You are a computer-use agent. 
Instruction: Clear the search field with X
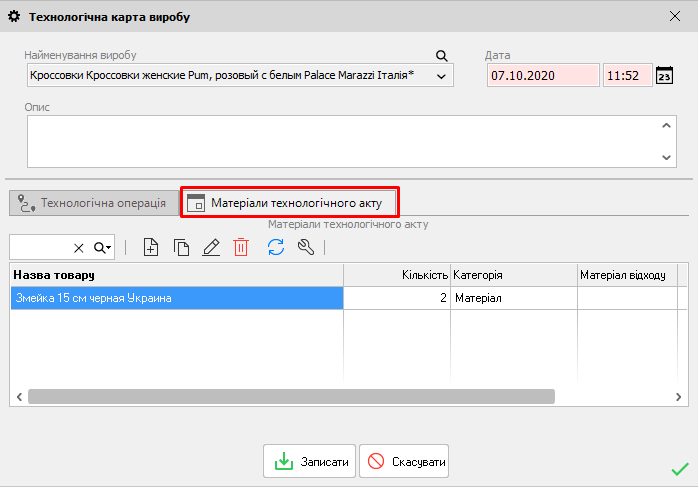click(x=79, y=248)
